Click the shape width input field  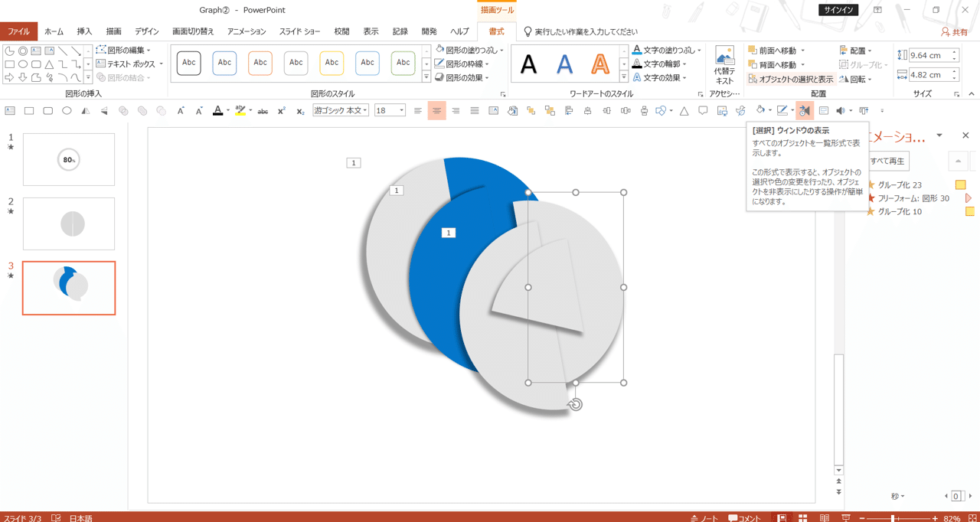click(x=929, y=75)
